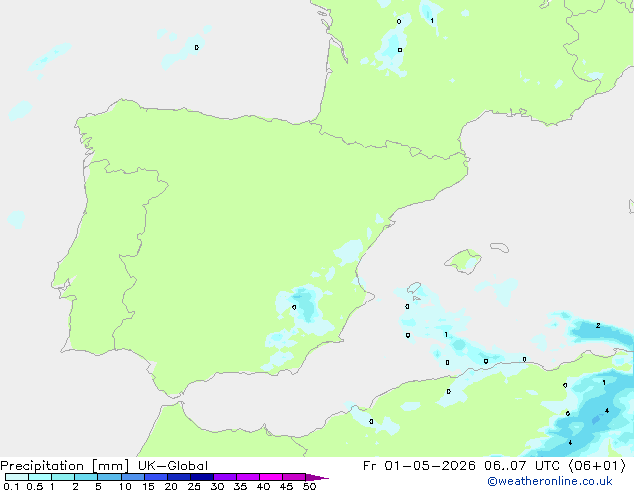Click the "20" legend scale label
Viewport: 634px width, 490px height.
click(171, 486)
